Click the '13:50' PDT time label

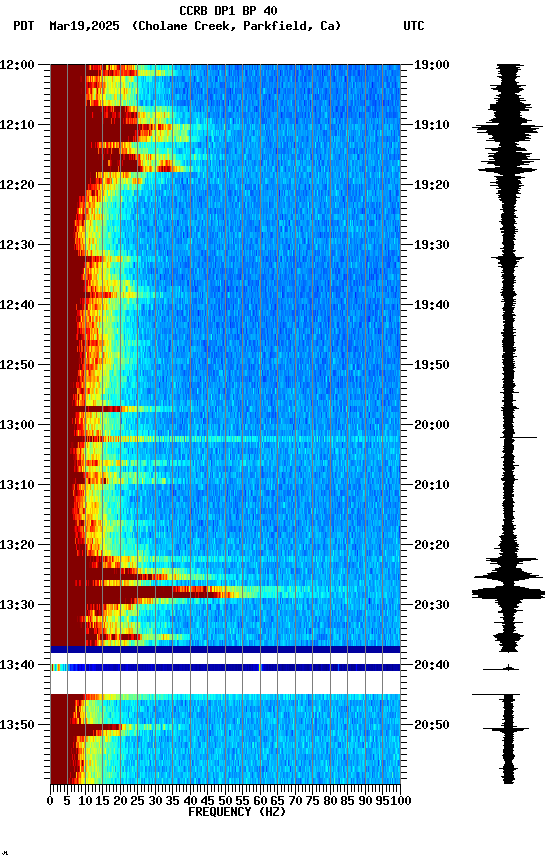(17, 725)
